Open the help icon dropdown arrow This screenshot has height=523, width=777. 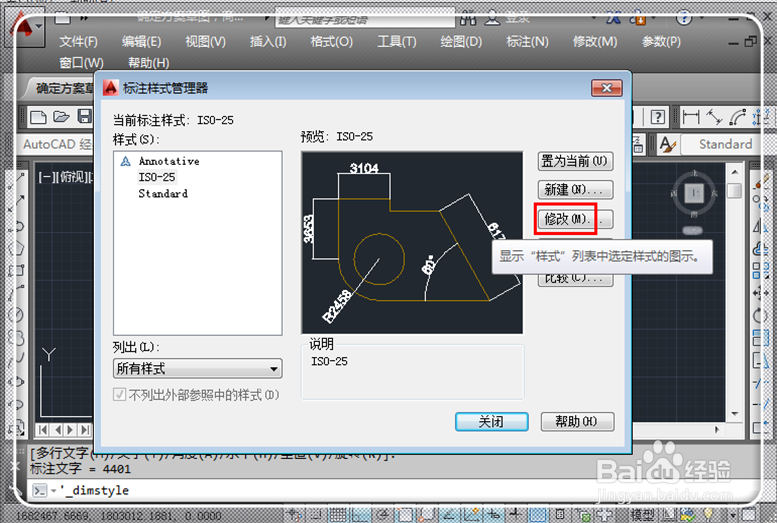[x=702, y=18]
